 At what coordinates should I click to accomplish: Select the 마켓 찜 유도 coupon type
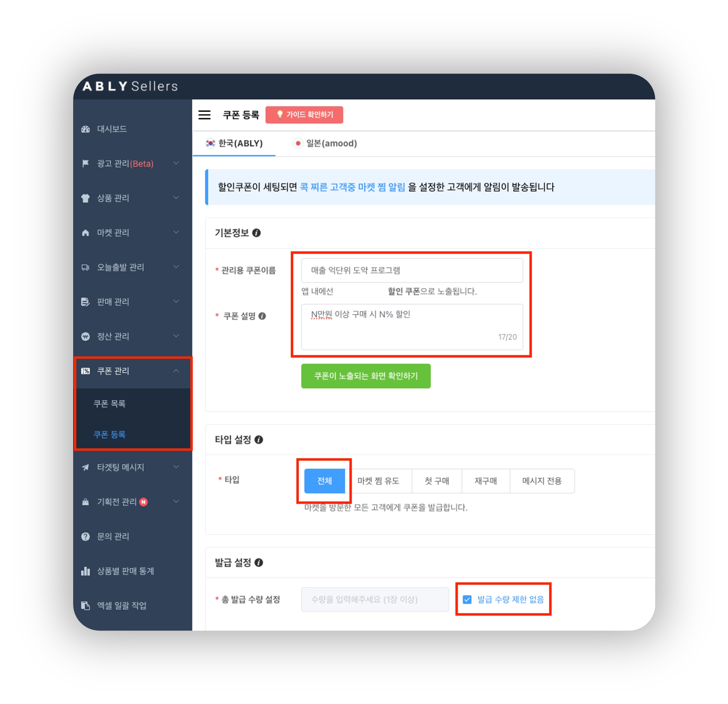378,481
